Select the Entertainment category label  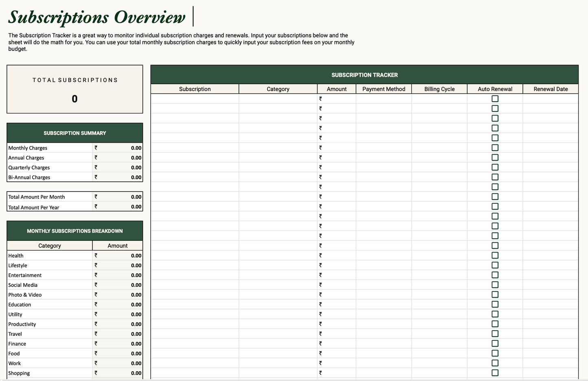pos(25,275)
